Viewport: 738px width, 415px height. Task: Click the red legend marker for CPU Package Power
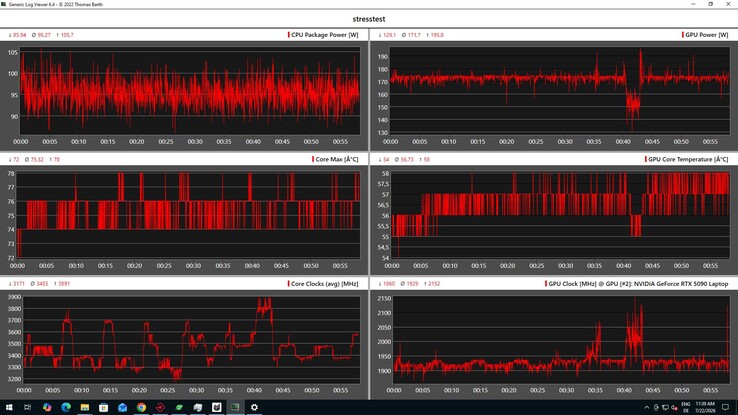289,35
